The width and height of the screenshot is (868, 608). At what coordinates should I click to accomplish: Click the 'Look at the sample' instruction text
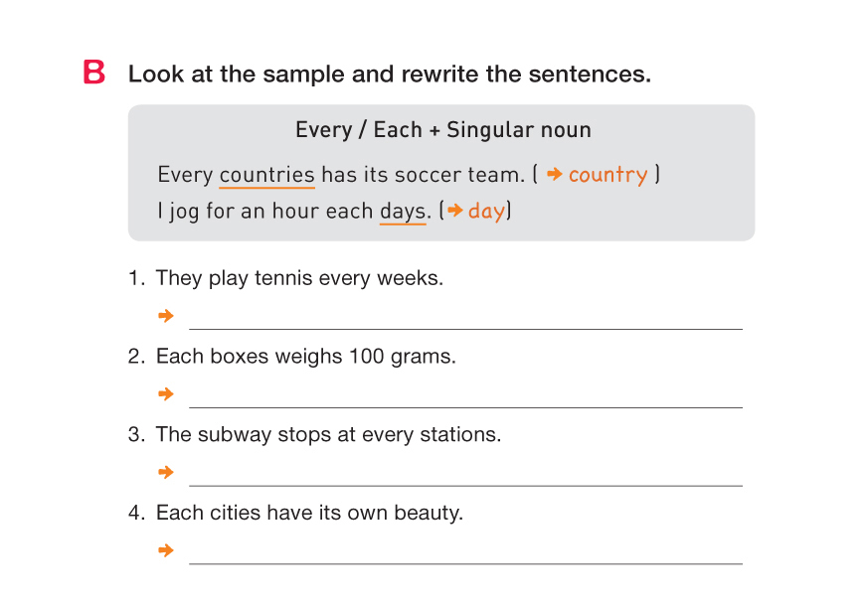[389, 74]
